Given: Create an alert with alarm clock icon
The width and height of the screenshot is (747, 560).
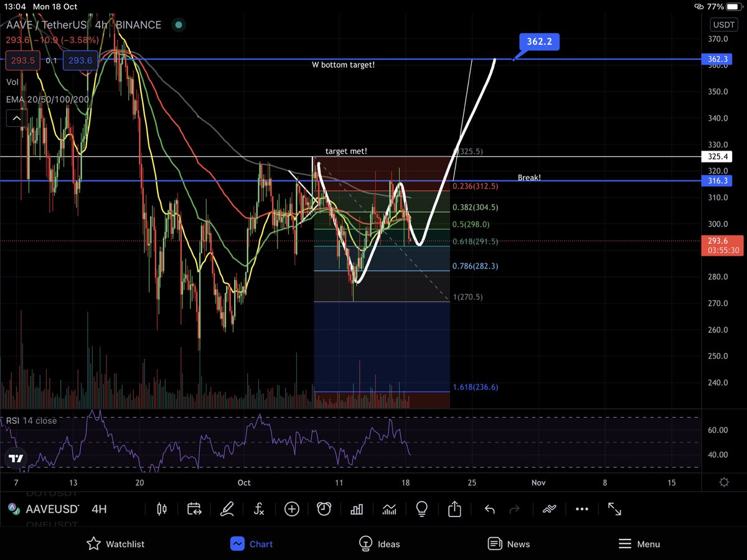Looking at the screenshot, I should click(x=324, y=509).
